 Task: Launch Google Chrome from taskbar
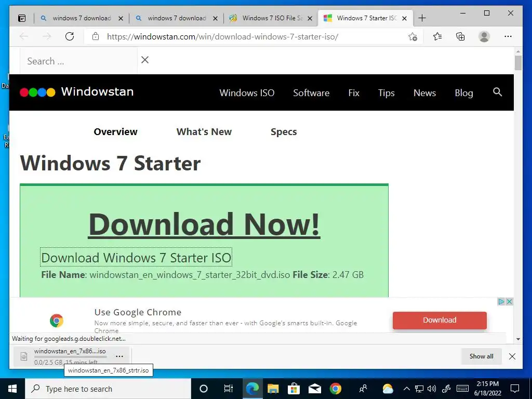coord(336,389)
